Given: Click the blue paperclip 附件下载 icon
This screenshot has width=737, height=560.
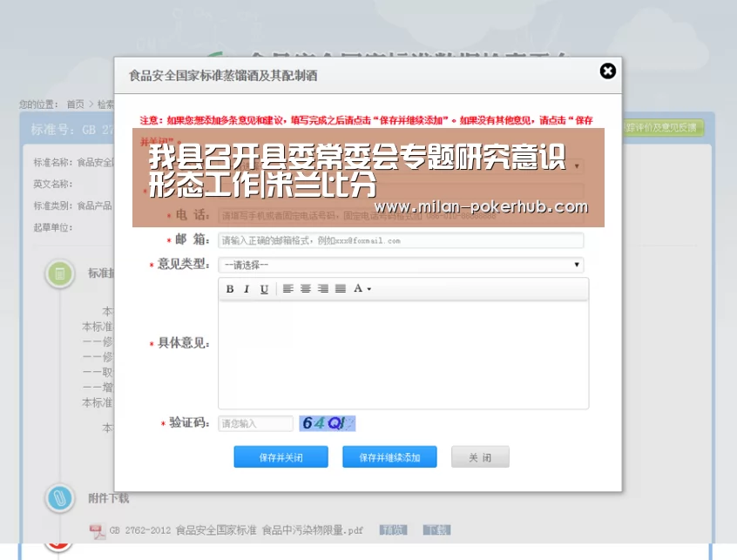Looking at the screenshot, I should 60,498.
